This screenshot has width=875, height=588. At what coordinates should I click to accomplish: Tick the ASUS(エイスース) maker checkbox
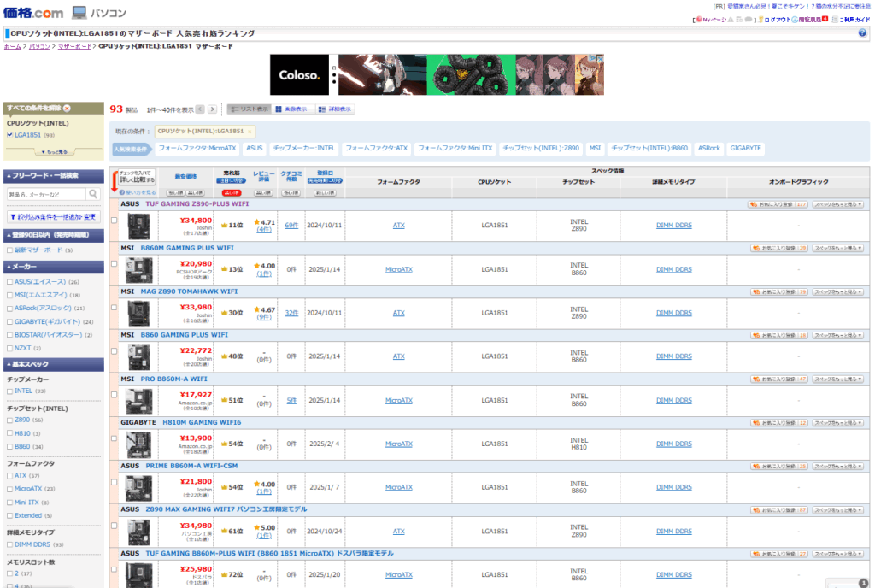[x=9, y=282]
